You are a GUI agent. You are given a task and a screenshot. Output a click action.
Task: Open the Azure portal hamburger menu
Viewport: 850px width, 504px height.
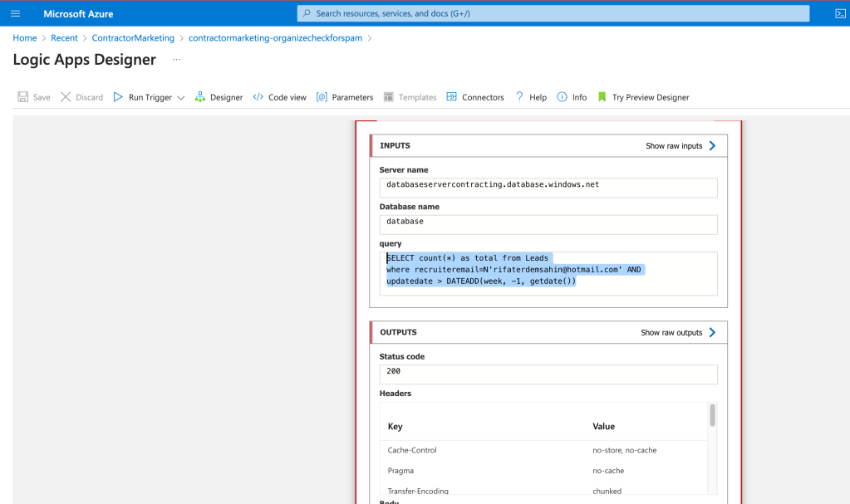[x=15, y=13]
